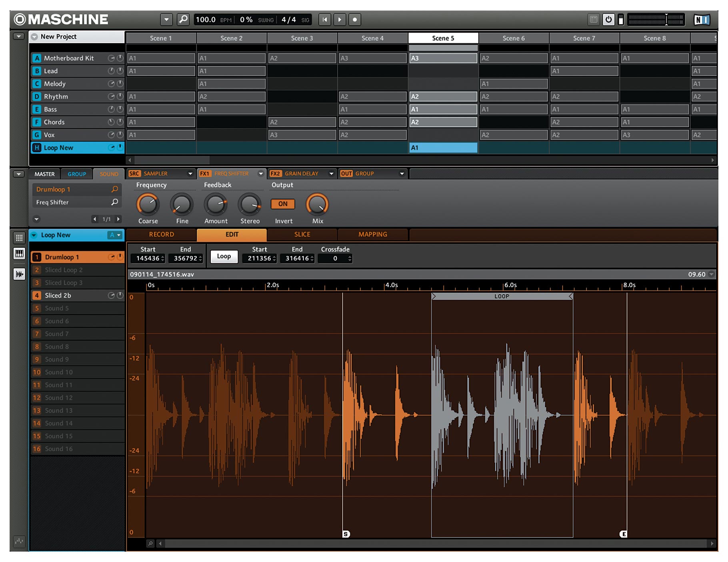Open the FX1 Freq Shifter dropdown arrow
The image size is (728, 562).
[261, 174]
